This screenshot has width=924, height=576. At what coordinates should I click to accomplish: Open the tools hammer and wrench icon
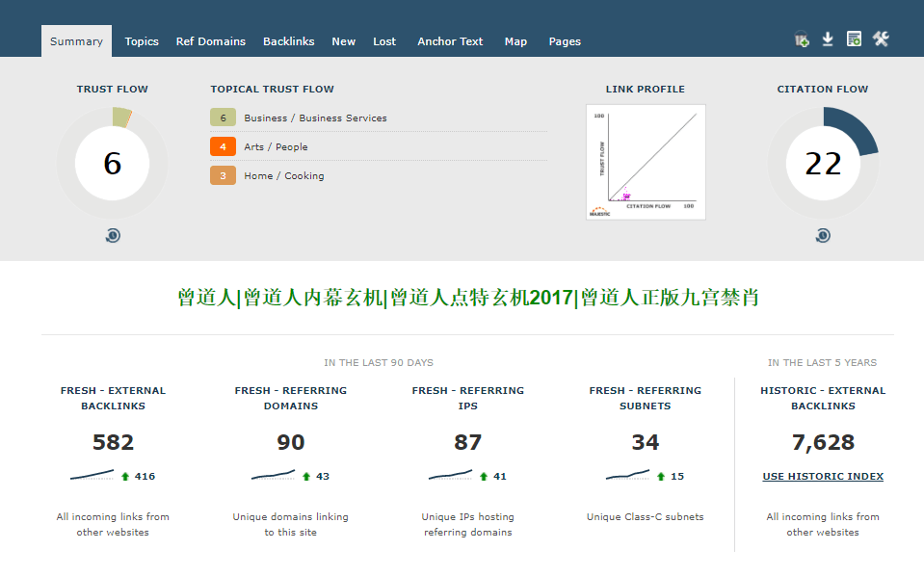click(x=881, y=39)
